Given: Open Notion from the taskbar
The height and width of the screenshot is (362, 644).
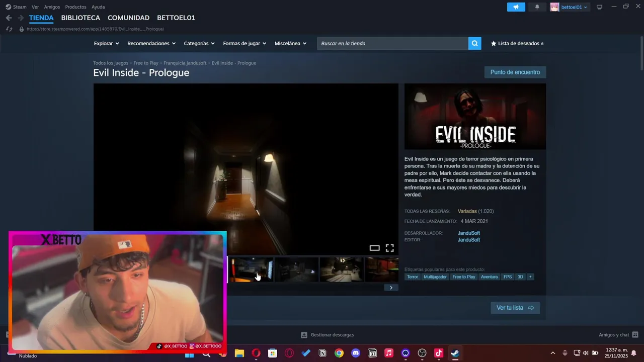Looking at the screenshot, I should [323, 353].
